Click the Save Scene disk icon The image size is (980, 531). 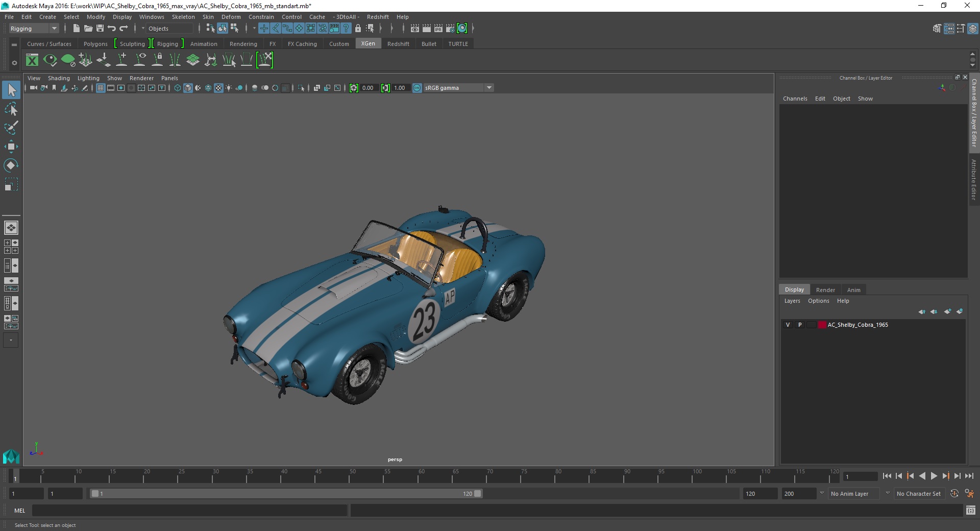coord(100,29)
